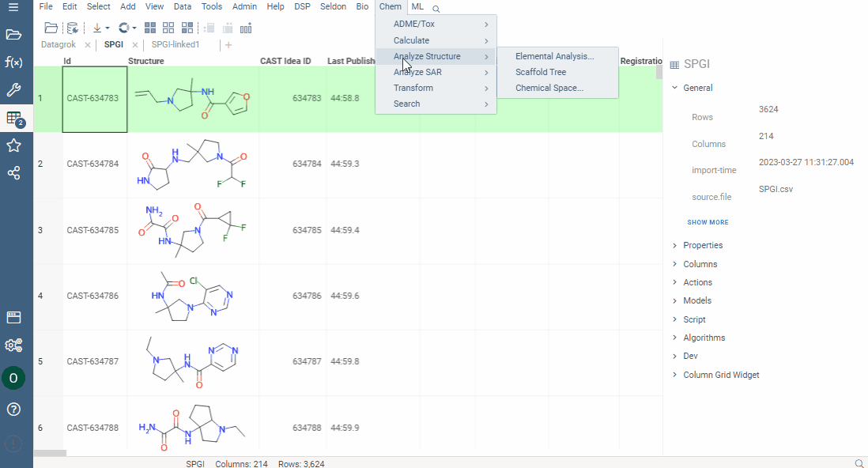This screenshot has width=868, height=468.
Task: Expand the Properties section
Action: [702, 245]
